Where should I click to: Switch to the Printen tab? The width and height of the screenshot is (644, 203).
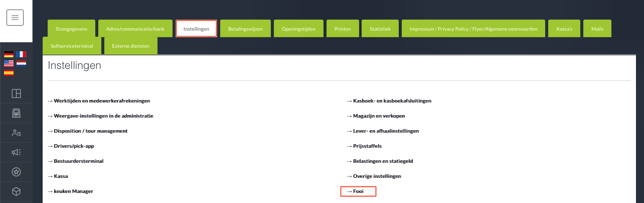point(343,29)
